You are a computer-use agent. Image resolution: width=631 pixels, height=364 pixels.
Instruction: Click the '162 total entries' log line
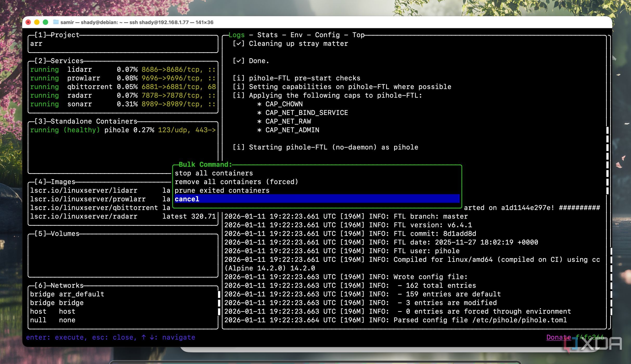pyautogui.click(x=350, y=285)
